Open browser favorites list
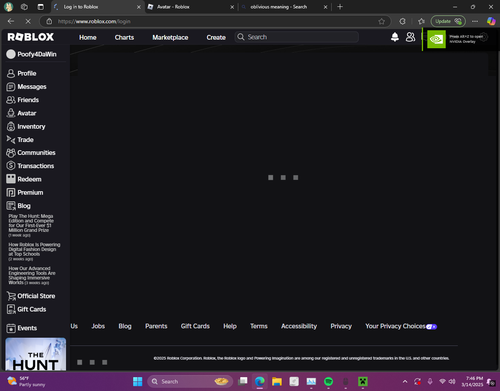 point(421,21)
